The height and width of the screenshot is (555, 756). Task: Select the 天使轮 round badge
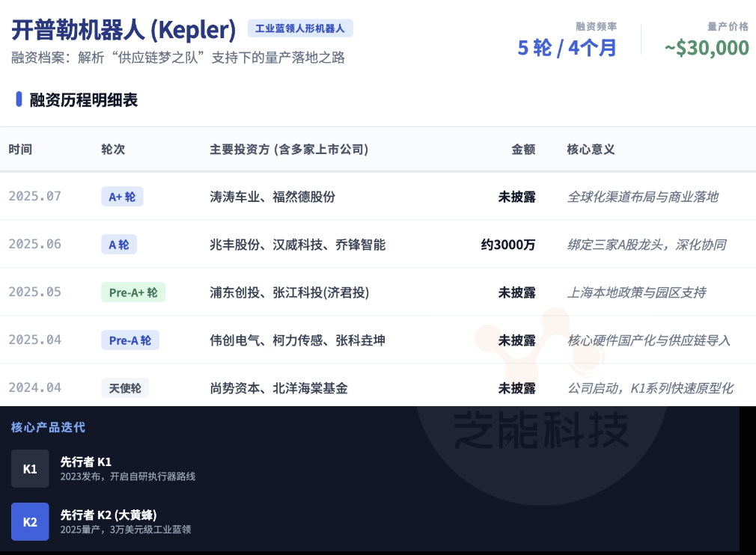pyautogui.click(x=125, y=388)
